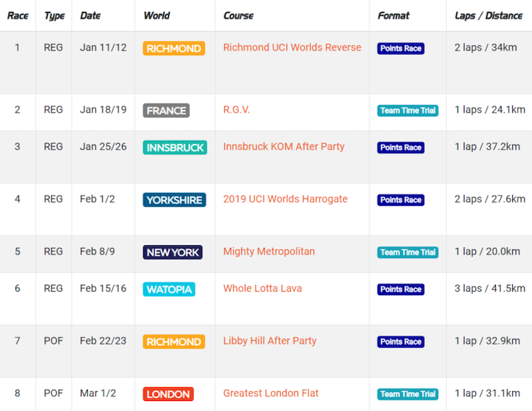Click the R.G.V. course link
The height and width of the screenshot is (411, 532).
(x=236, y=110)
